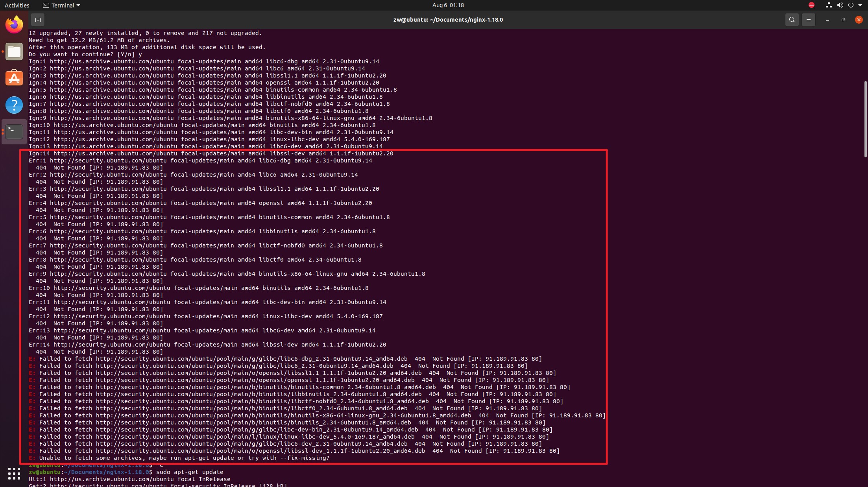Viewport: 868px width, 487px height.
Task: Open a new terminal tab
Action: (38, 20)
